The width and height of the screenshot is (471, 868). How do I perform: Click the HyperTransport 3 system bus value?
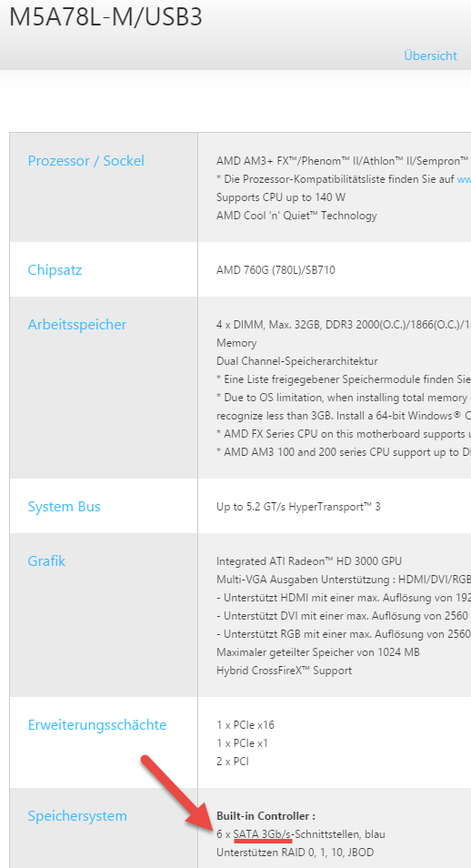point(298,507)
